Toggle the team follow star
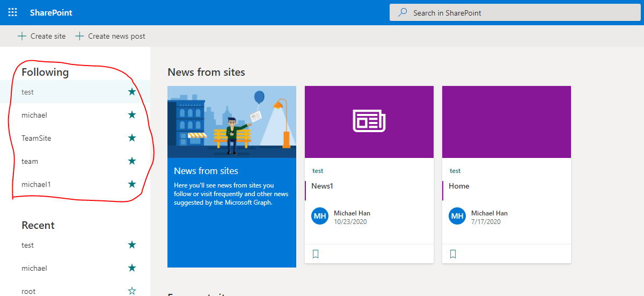644x296 pixels. pyautogui.click(x=132, y=161)
